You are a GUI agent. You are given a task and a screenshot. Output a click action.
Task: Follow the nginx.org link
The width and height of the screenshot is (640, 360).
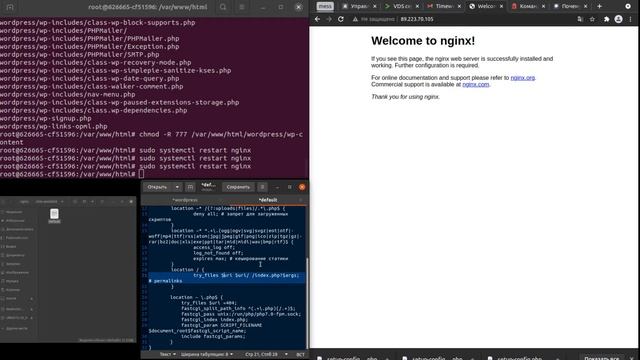(522, 78)
